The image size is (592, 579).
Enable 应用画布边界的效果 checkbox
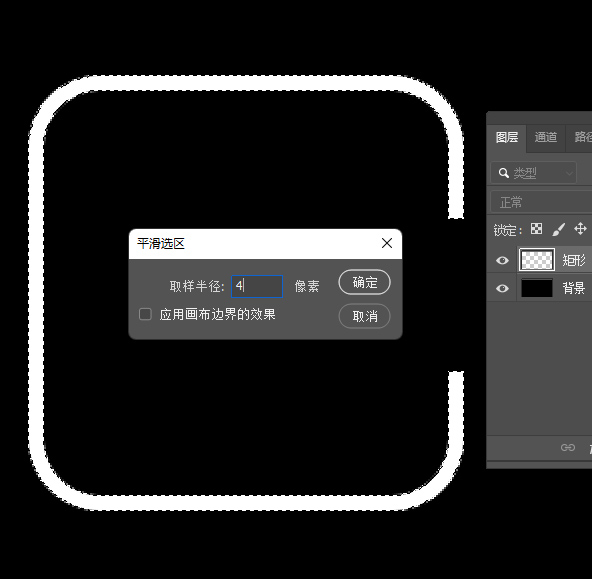145,314
